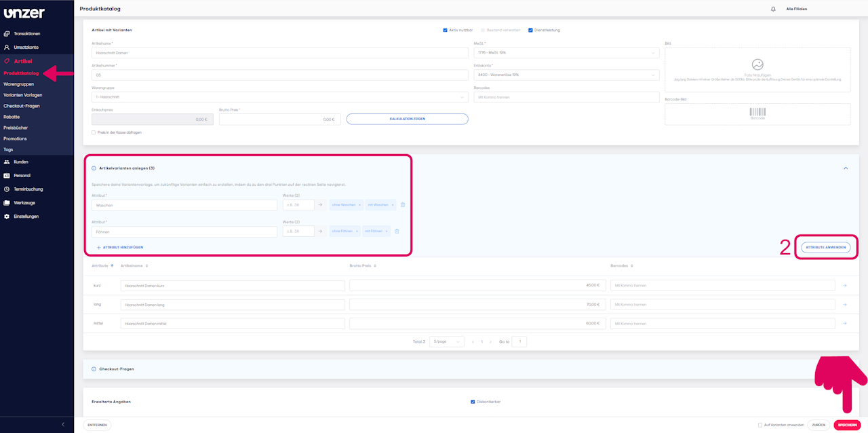Toggle the 'Diskontierbar' checkbox
The height and width of the screenshot is (433, 868).
(473, 401)
